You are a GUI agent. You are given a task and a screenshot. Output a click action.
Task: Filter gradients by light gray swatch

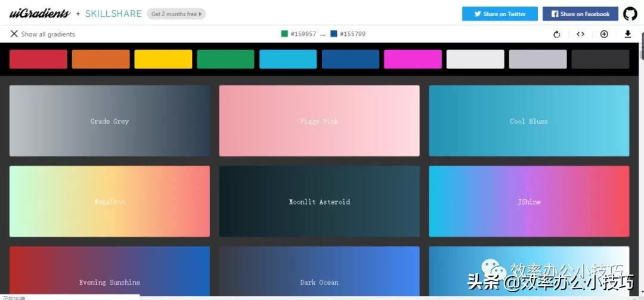(538, 59)
